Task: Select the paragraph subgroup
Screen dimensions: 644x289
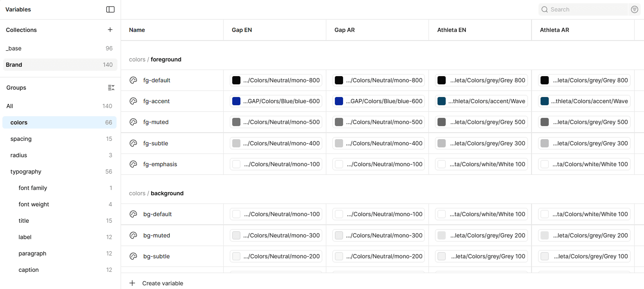Action: (x=60, y=253)
